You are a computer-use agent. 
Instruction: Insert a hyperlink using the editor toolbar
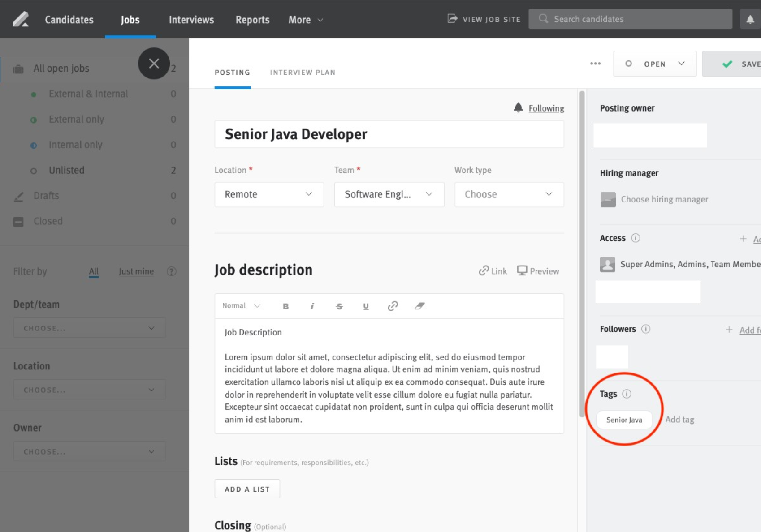(393, 306)
